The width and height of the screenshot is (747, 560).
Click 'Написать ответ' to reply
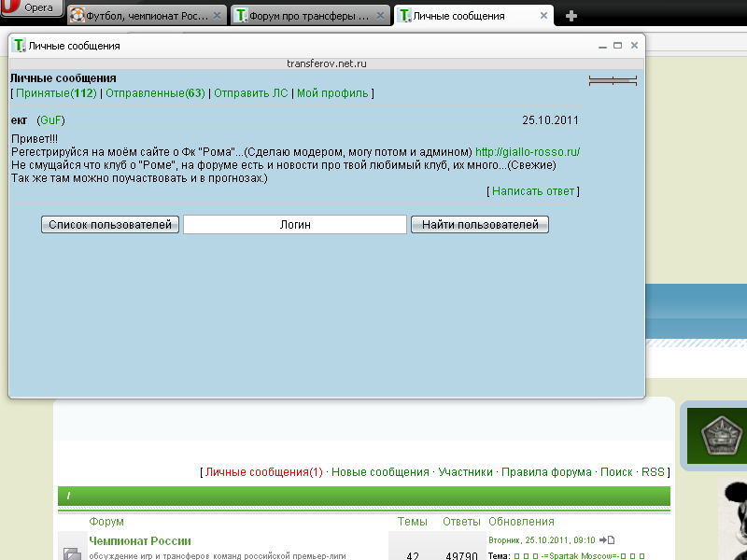(x=533, y=190)
